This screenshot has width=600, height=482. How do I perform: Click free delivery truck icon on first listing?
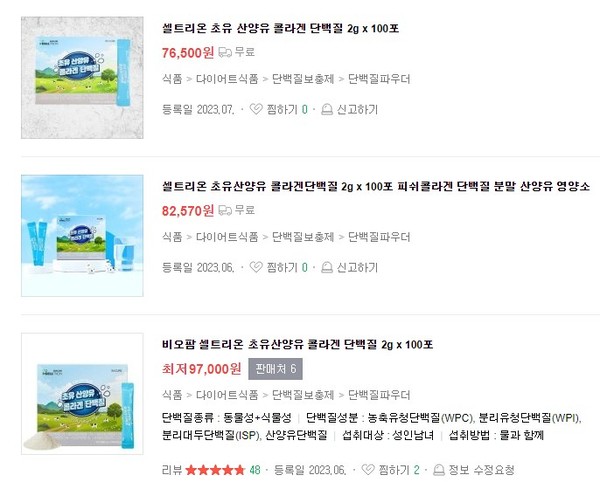click(x=225, y=52)
